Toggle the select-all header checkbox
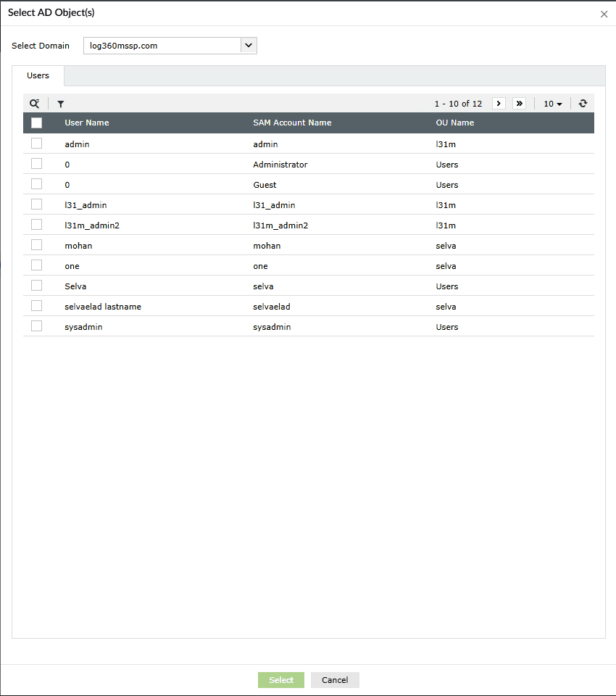Viewport: 616px width, 696px height. tap(36, 123)
